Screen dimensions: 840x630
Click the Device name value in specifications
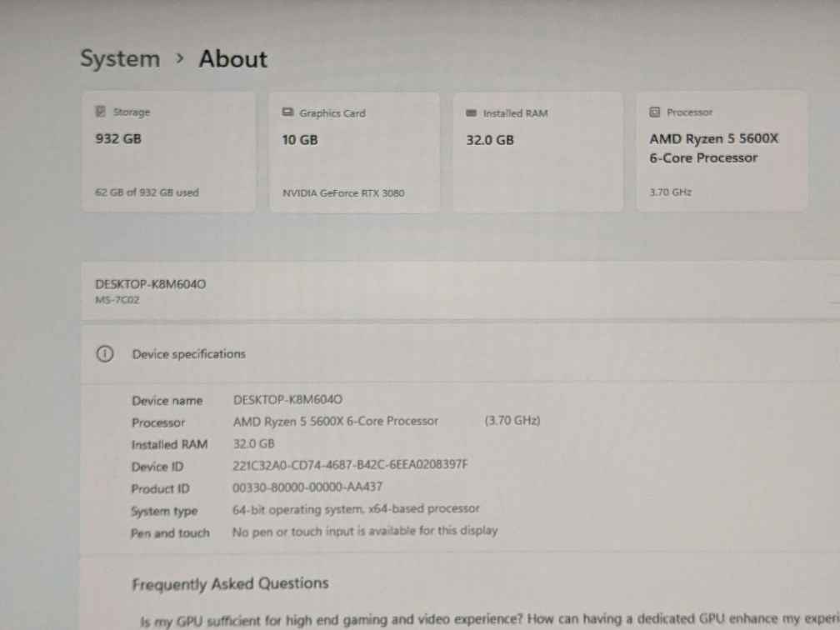click(x=287, y=400)
